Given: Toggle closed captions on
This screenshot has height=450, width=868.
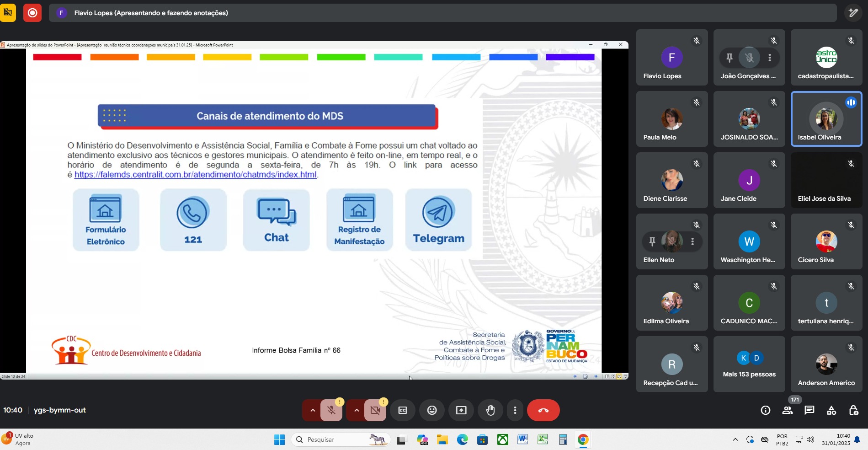Looking at the screenshot, I should [403, 410].
